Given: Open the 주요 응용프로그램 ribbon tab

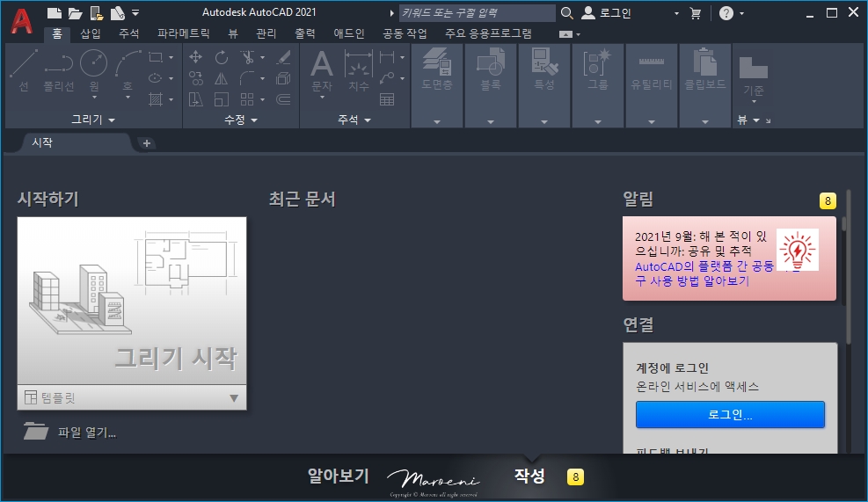Looking at the screenshot, I should click(x=488, y=33).
